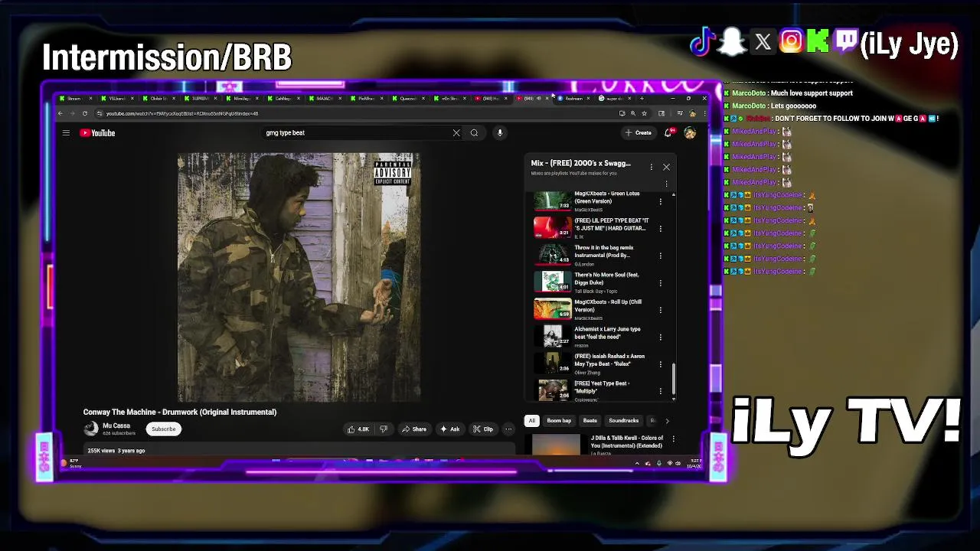This screenshot has width=980, height=551.
Task: Open options for Isaiah Rashad type beat item
Action: pyautogui.click(x=661, y=364)
